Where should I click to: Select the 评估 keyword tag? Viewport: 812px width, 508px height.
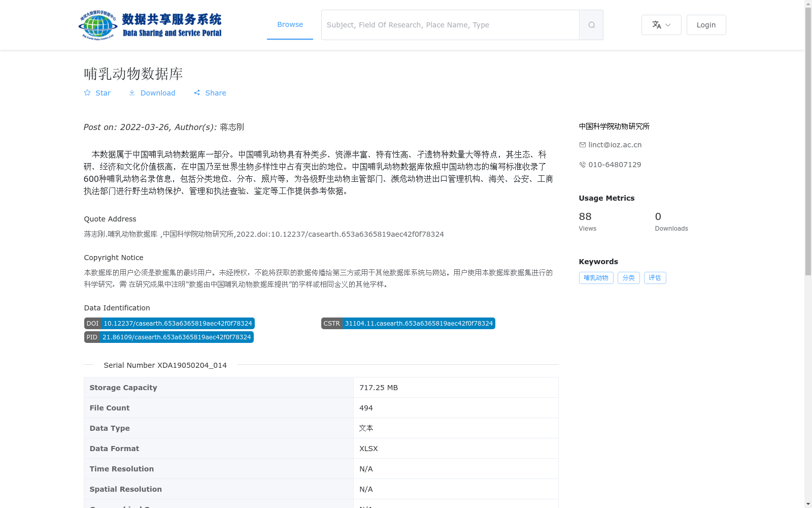[655, 278]
